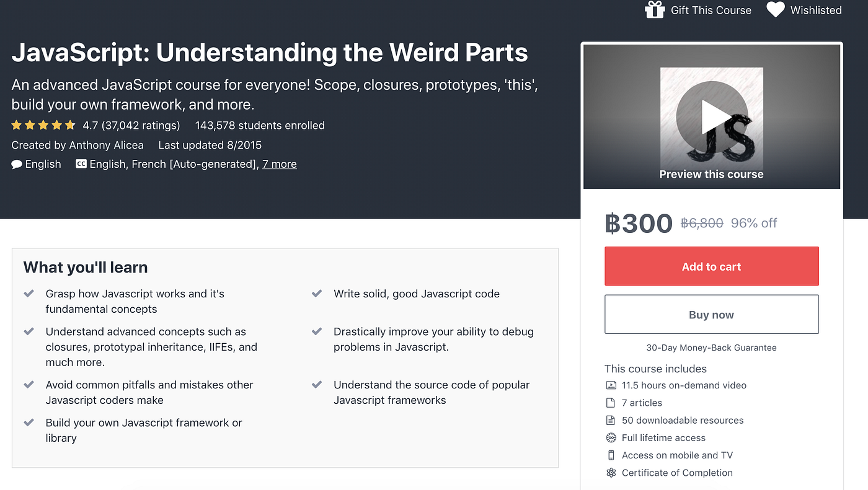
Task: Expand the '7 more' languages list
Action: pos(280,164)
